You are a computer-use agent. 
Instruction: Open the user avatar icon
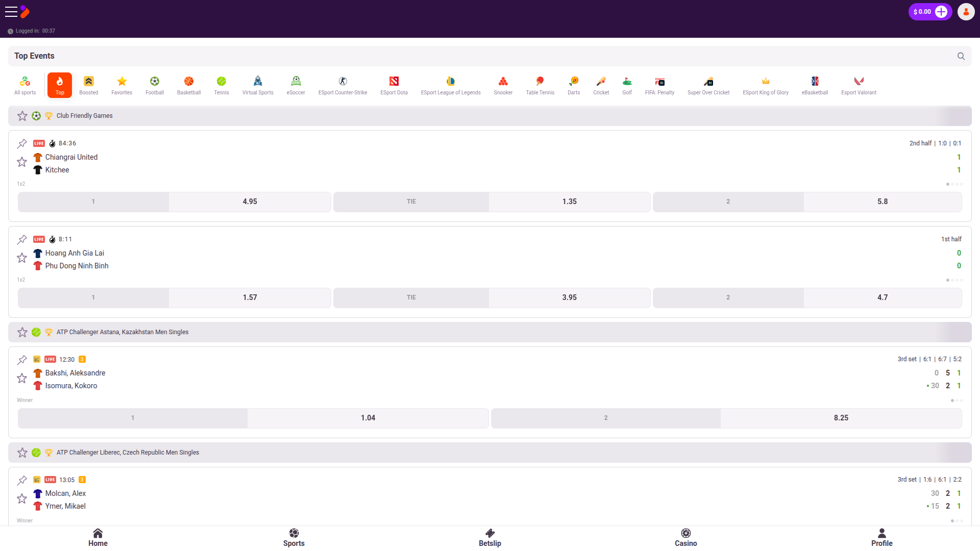[x=966, y=12]
